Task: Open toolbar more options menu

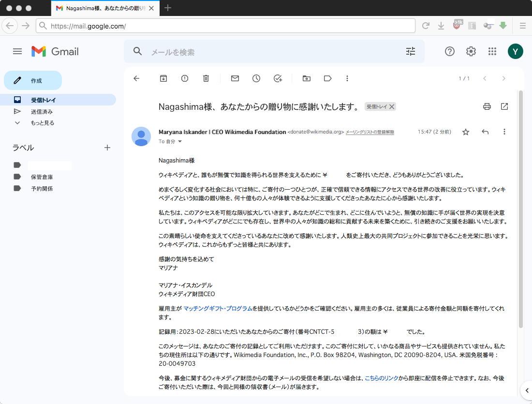Action: (x=347, y=78)
